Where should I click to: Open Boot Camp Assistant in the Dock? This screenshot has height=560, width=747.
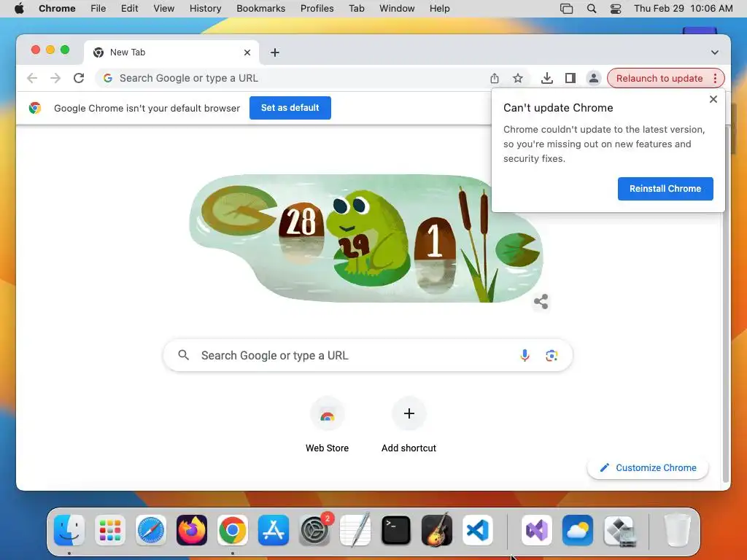(619, 530)
